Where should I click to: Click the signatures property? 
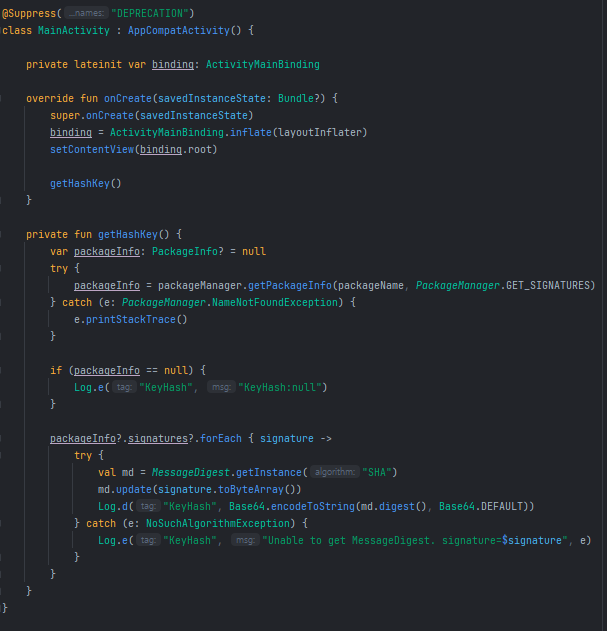[158, 438]
